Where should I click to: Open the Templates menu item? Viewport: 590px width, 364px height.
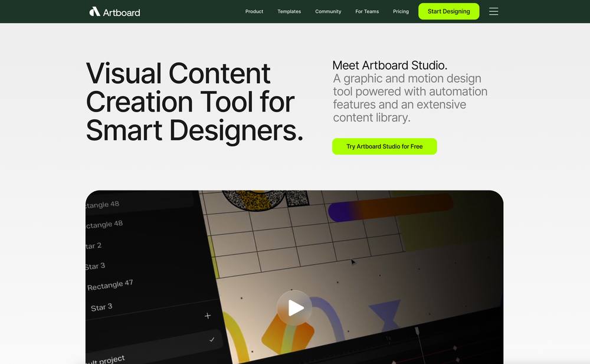(x=289, y=11)
